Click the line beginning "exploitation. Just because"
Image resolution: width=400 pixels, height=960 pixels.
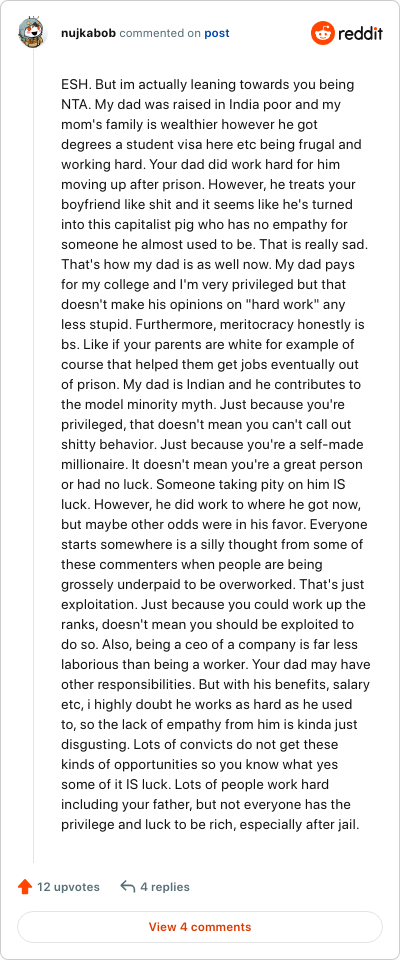pyautogui.click(x=214, y=605)
